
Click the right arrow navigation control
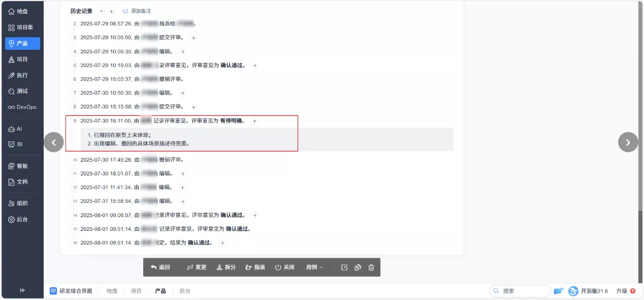(x=628, y=142)
